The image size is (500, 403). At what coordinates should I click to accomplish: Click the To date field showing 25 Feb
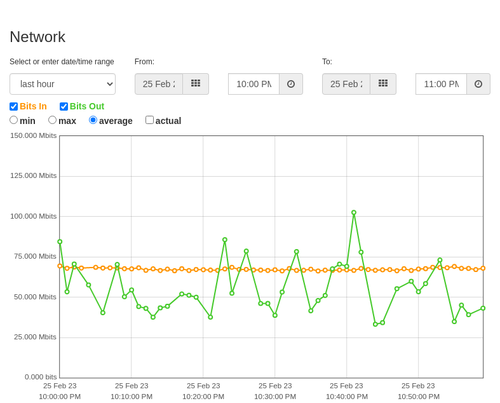tap(346, 84)
